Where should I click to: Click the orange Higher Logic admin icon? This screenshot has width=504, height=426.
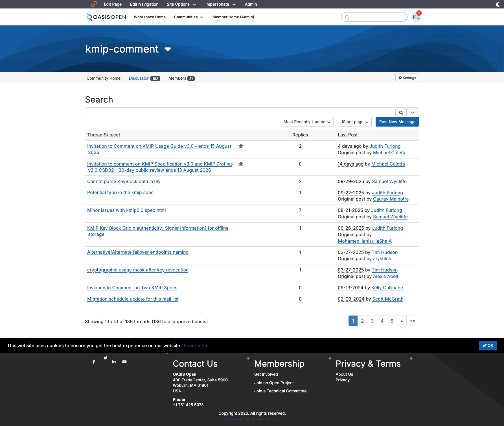[94, 4]
